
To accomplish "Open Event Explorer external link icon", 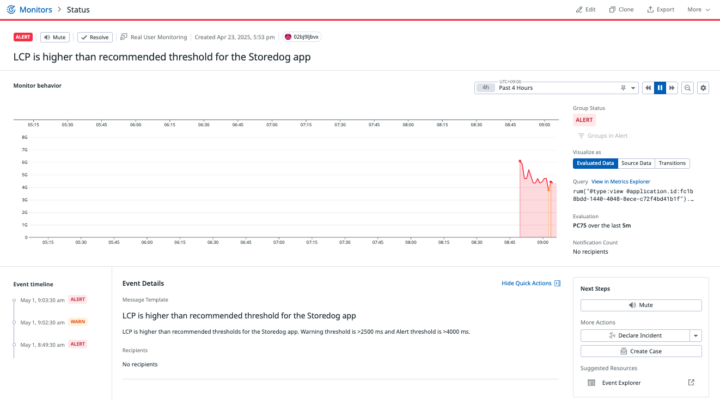I will coord(691,382).
